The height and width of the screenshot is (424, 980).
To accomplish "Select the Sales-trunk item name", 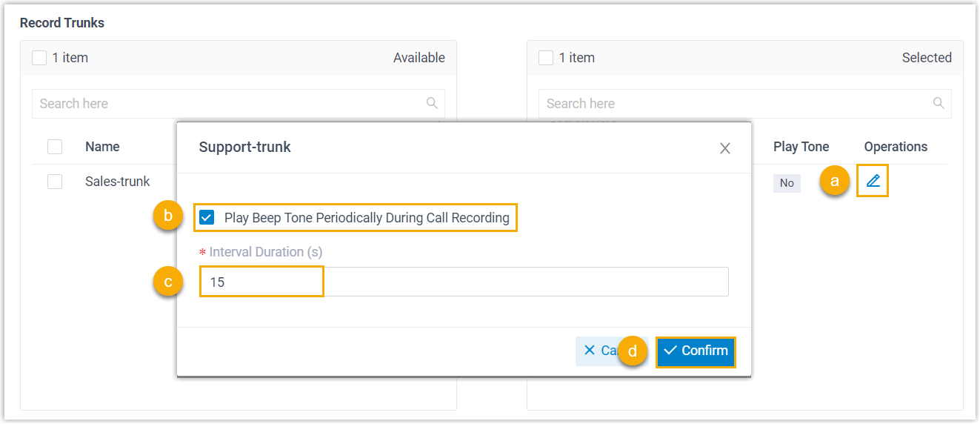I will (117, 182).
